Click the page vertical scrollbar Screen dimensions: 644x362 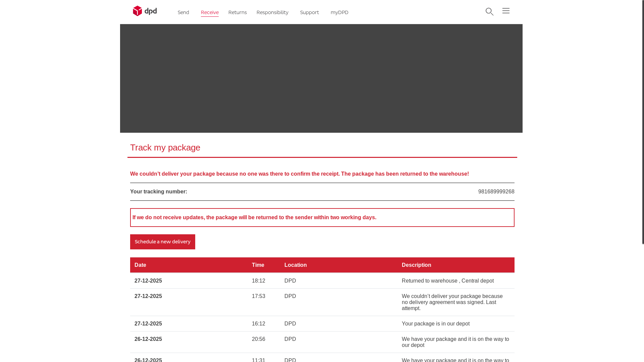[643, 122]
